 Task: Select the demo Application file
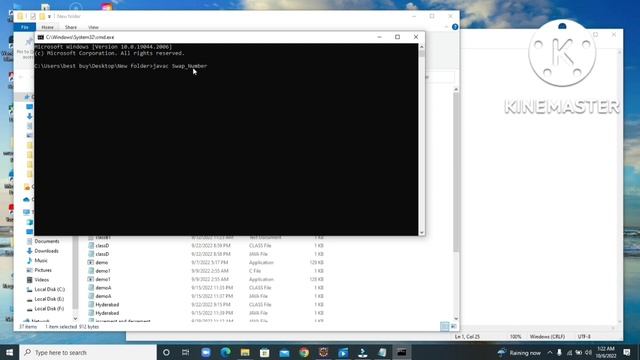pyautogui.click(x=206, y=262)
